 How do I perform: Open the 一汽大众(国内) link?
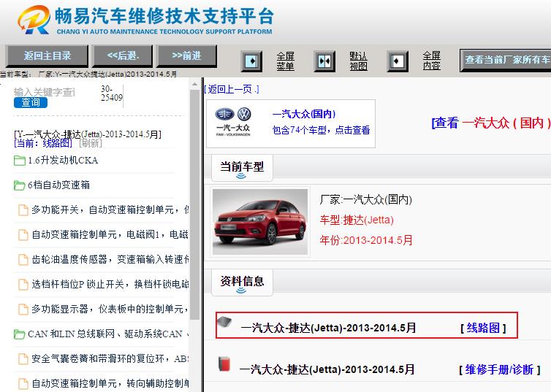[304, 114]
